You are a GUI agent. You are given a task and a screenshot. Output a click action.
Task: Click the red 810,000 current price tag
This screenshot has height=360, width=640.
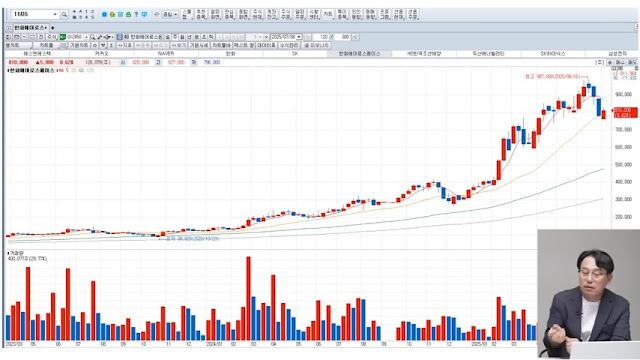pyautogui.click(x=625, y=113)
